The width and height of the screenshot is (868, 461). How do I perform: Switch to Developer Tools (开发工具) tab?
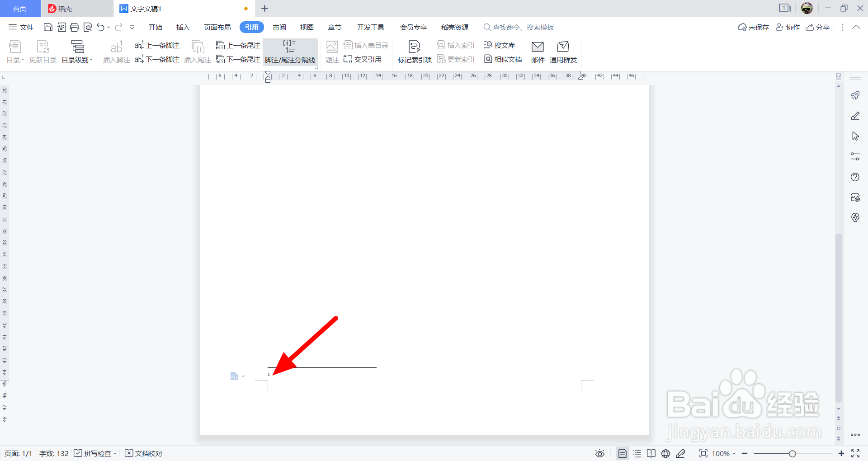[x=371, y=27]
